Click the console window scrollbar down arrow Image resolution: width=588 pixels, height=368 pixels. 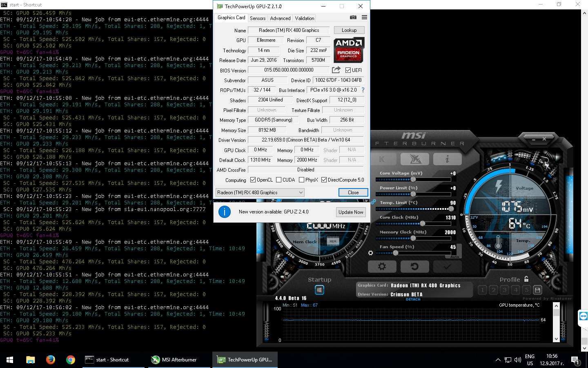coord(584,348)
